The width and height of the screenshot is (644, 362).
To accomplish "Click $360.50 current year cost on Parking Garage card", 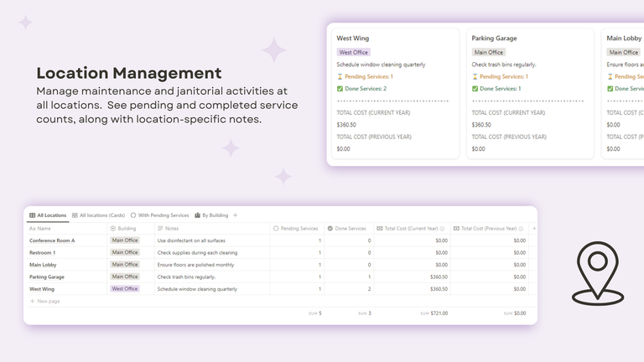I will [x=481, y=124].
